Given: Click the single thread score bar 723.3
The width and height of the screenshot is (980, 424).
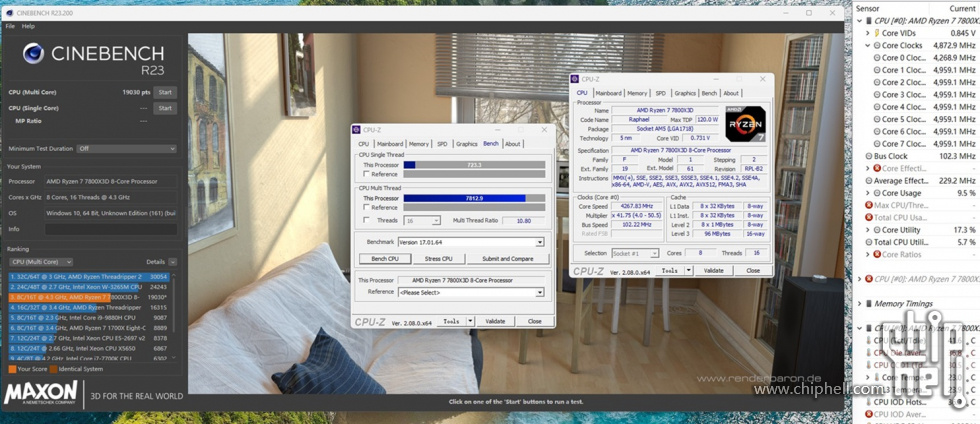Looking at the screenshot, I should point(474,165).
